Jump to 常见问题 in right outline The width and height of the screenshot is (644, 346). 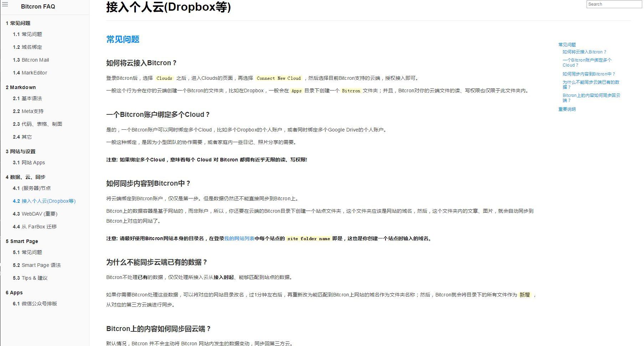click(567, 45)
